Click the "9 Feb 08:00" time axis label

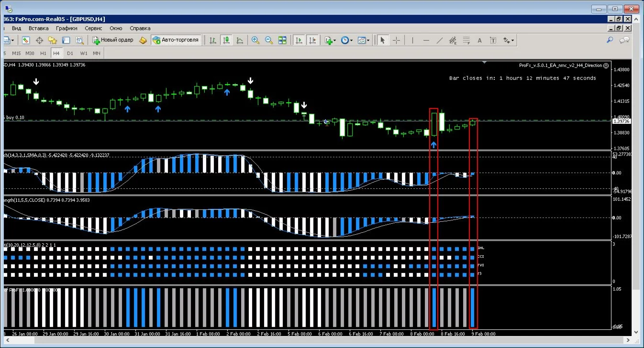484,334
